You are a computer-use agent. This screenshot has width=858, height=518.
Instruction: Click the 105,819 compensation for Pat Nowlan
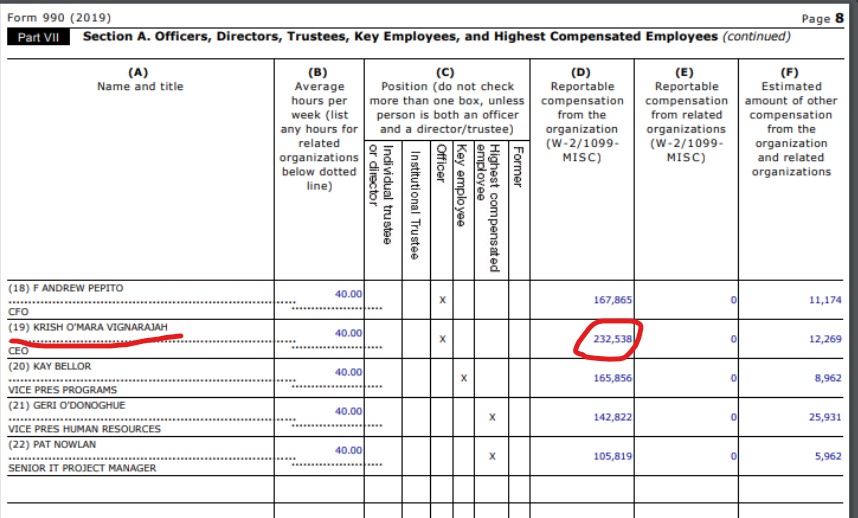pyautogui.click(x=613, y=456)
